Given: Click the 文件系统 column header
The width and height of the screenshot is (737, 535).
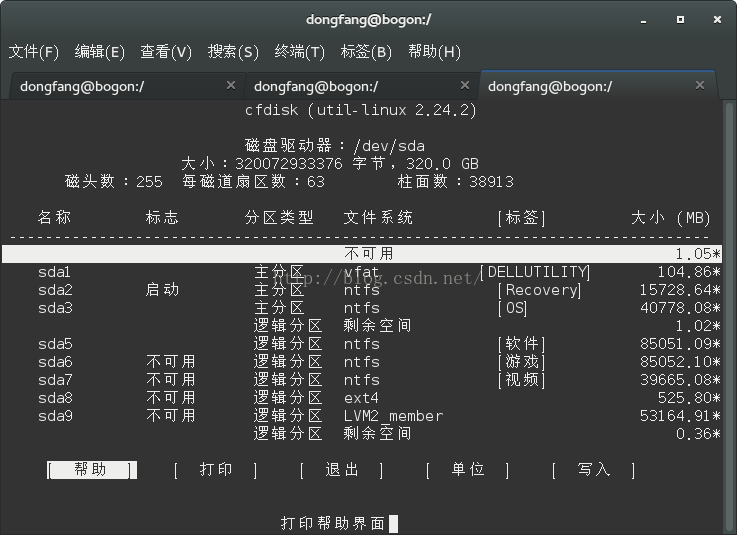Looking at the screenshot, I should pos(378,217).
